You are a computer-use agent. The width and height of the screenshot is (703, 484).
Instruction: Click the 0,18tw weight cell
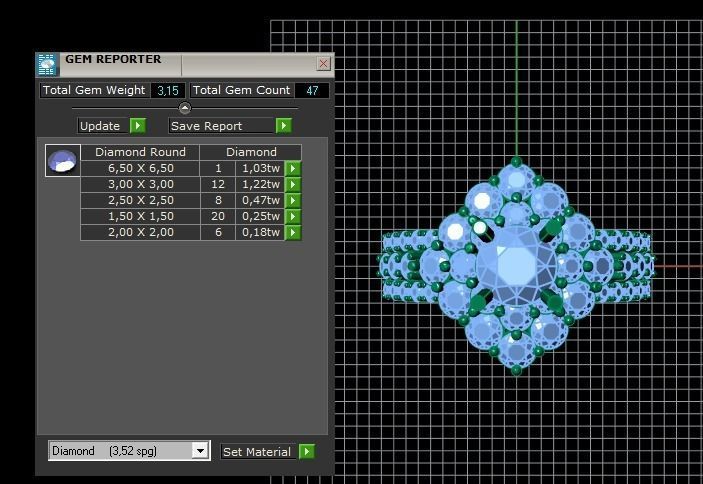pyautogui.click(x=260, y=233)
